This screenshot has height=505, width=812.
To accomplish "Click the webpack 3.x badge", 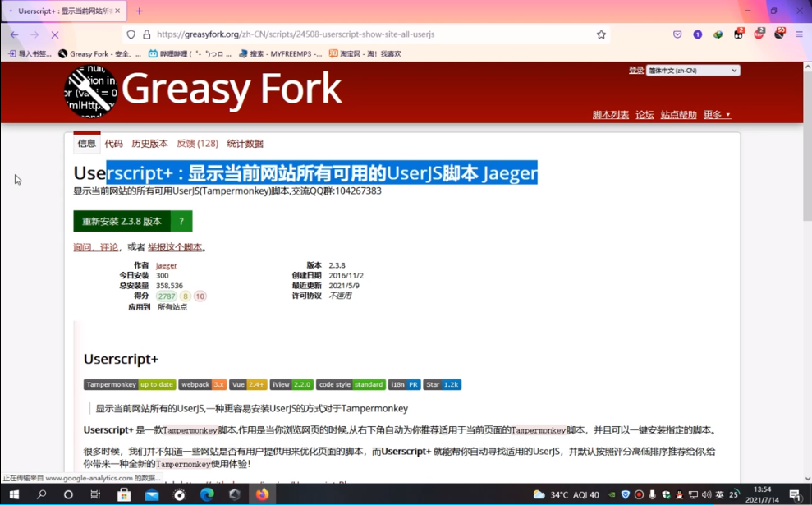I will pos(203,384).
